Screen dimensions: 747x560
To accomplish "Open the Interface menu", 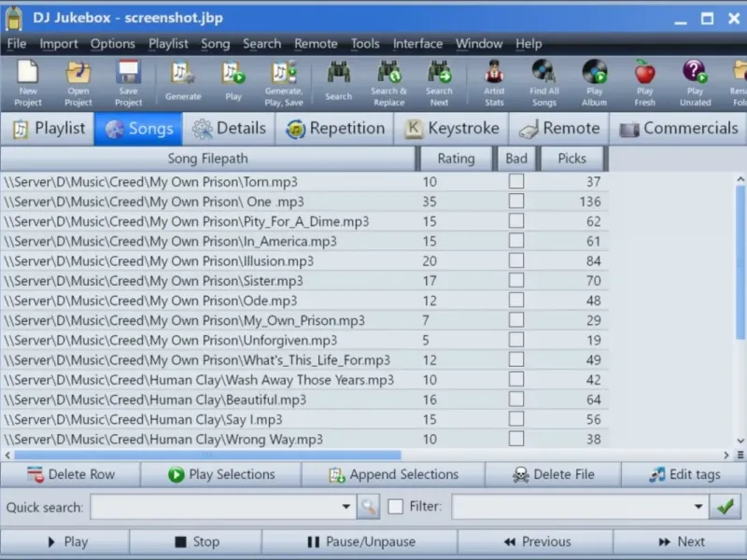I will (x=417, y=44).
